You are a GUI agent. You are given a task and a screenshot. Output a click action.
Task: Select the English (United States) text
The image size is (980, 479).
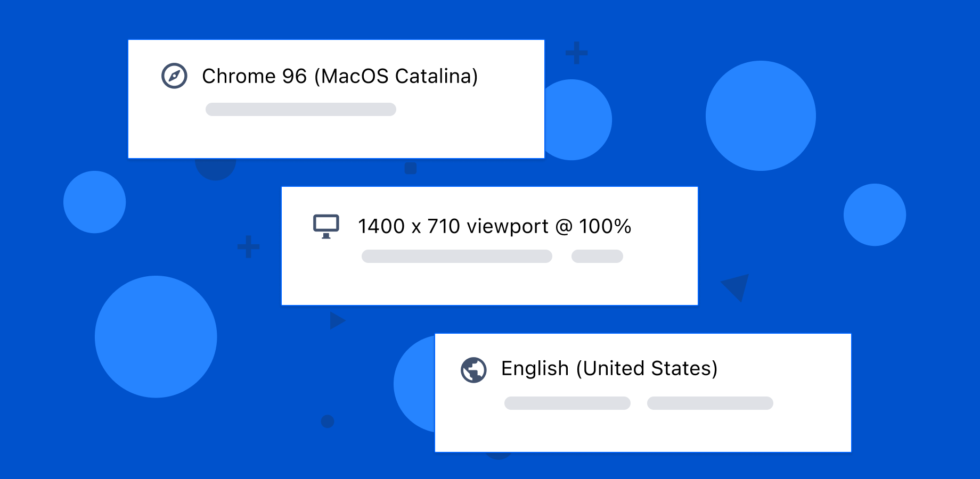point(609,368)
